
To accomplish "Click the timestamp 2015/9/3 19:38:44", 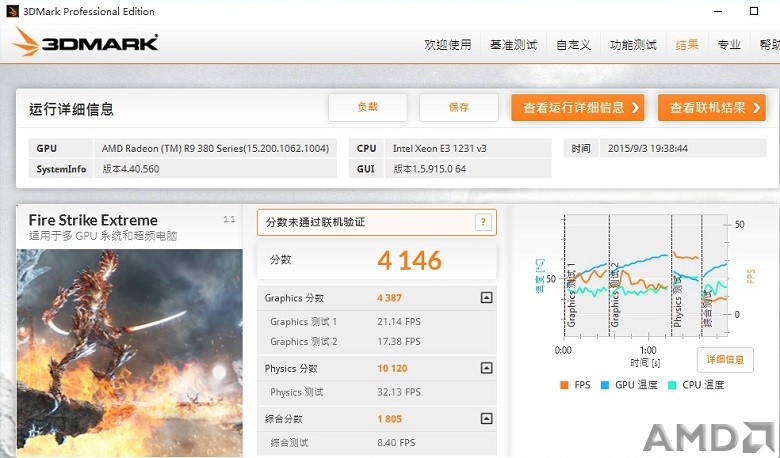I will pyautogui.click(x=648, y=148).
